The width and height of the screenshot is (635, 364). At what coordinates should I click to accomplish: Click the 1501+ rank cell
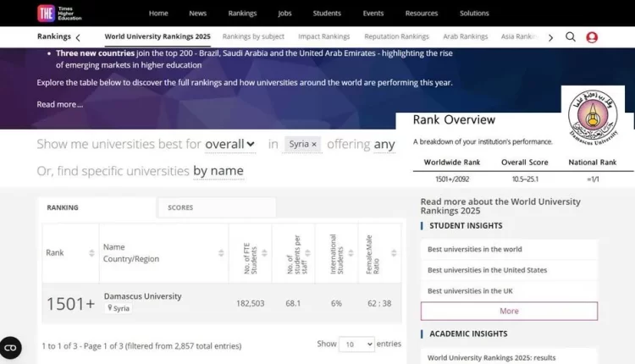point(71,304)
